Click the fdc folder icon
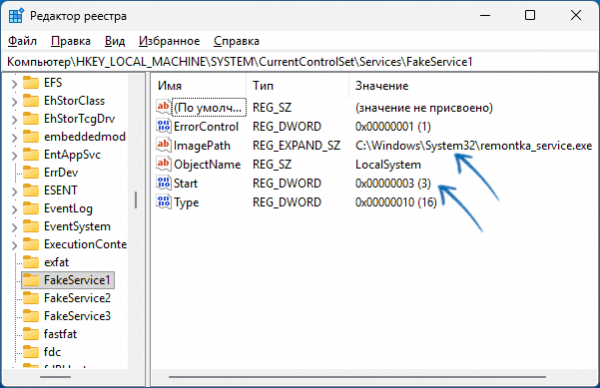Viewport: 600px width, 388px height. [x=31, y=352]
